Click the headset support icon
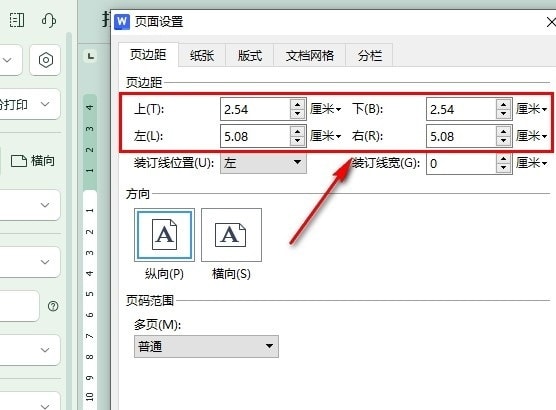This screenshot has width=556, height=410. 49,20
